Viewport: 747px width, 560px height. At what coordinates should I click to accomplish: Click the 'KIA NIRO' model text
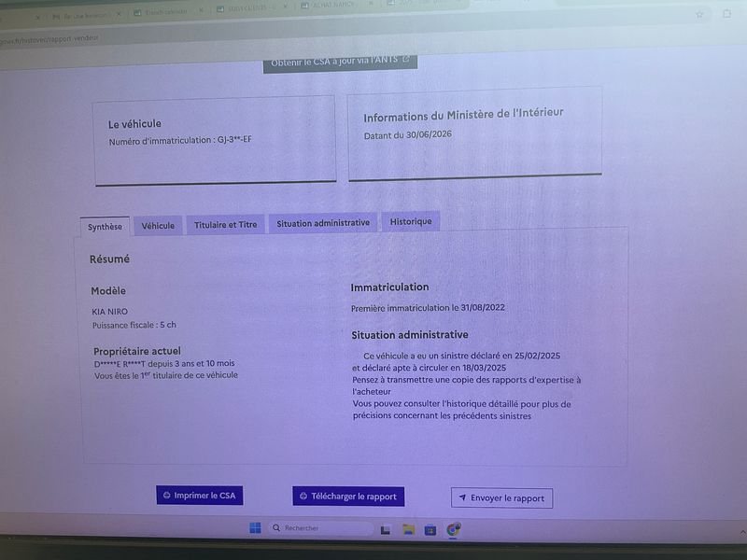pos(109,312)
